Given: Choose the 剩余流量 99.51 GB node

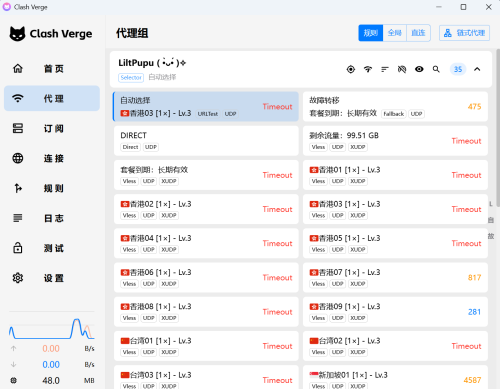Looking at the screenshot, I should click(x=395, y=141).
